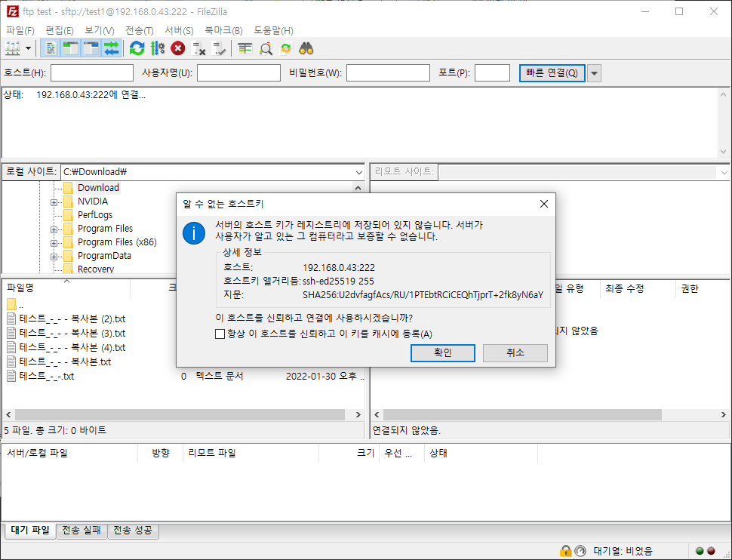Toggle the message log display

point(51,48)
